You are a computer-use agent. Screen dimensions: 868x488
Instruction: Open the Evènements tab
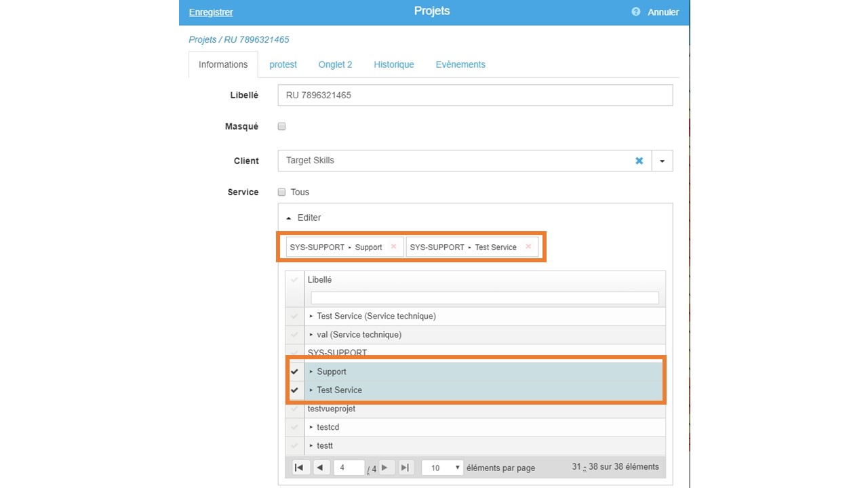click(460, 64)
